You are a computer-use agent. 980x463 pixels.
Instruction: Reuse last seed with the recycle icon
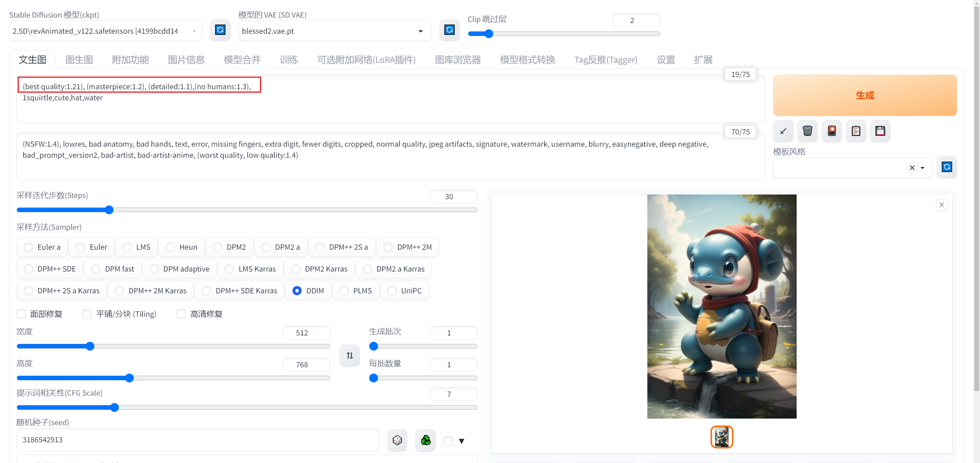click(426, 440)
